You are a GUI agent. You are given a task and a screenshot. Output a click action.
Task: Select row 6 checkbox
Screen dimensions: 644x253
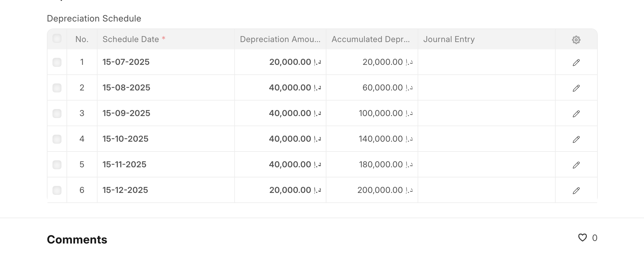coord(57,190)
